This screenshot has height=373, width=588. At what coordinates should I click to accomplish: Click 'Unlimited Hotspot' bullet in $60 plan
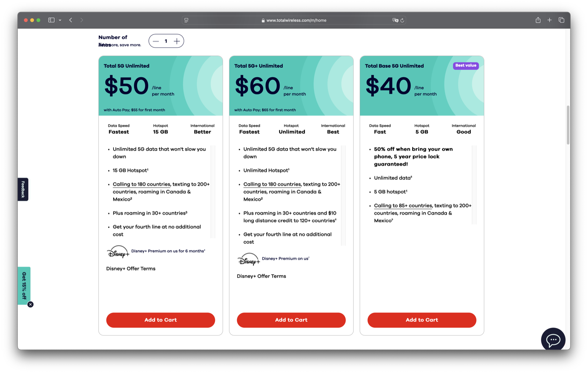tap(266, 170)
